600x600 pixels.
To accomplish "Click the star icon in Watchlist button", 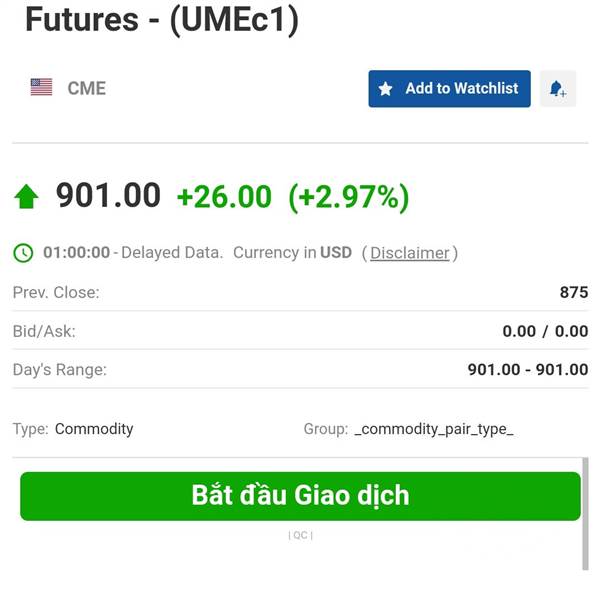I will [x=385, y=89].
